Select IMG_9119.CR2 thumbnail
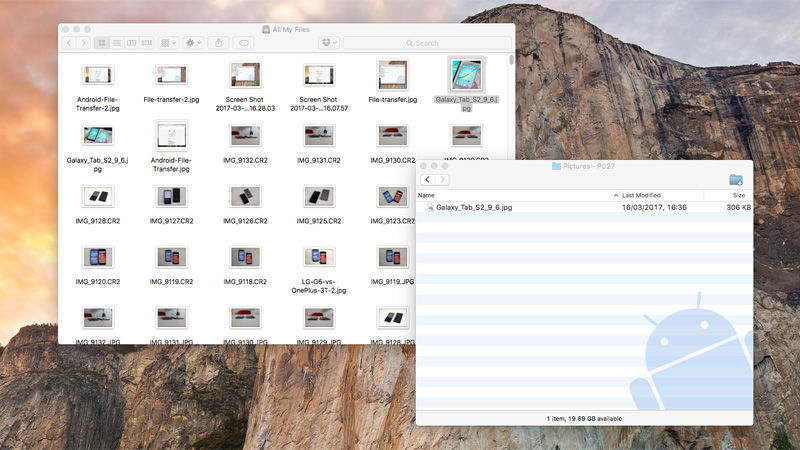This screenshot has width=800, height=450. [x=171, y=257]
